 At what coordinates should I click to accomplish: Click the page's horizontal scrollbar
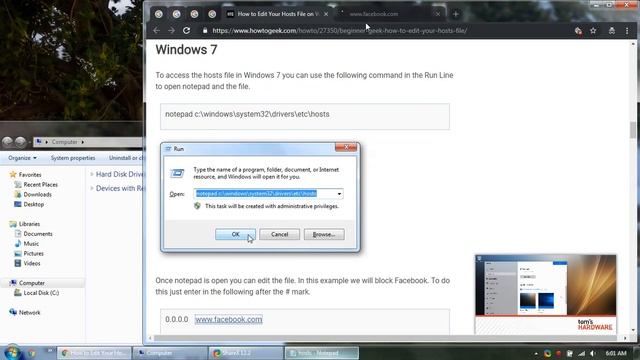point(388,338)
